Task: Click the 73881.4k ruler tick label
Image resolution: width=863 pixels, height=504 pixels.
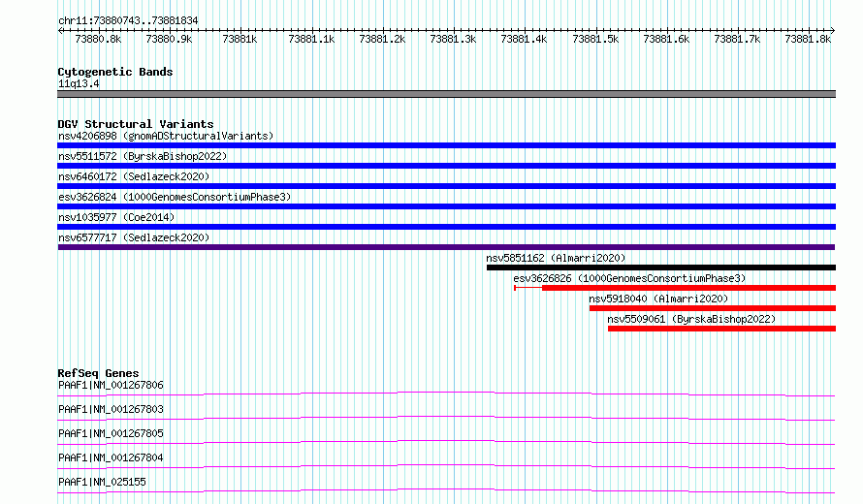Action: [x=524, y=39]
